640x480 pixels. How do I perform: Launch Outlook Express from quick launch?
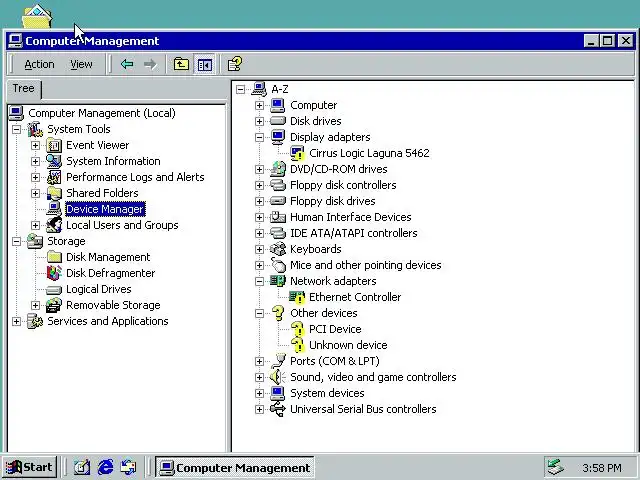pyautogui.click(x=129, y=467)
